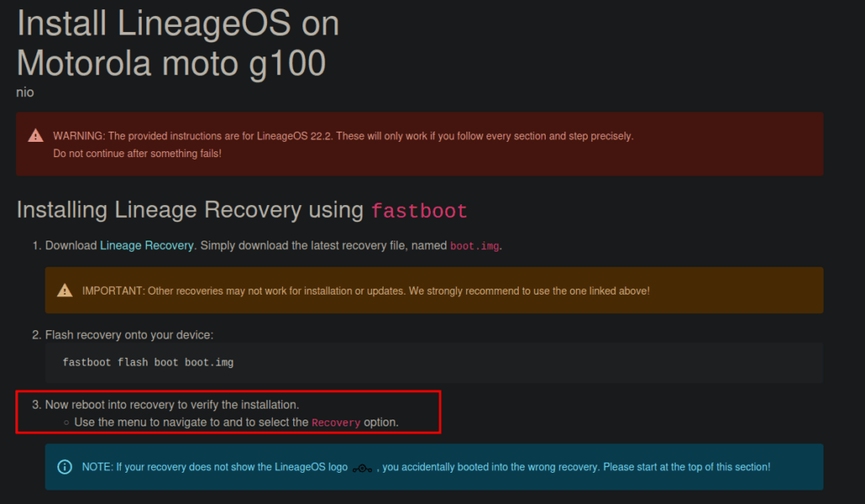Screen dimensions: 865x504
Task: Open the Lineage Recovery download link
Action: coord(147,246)
